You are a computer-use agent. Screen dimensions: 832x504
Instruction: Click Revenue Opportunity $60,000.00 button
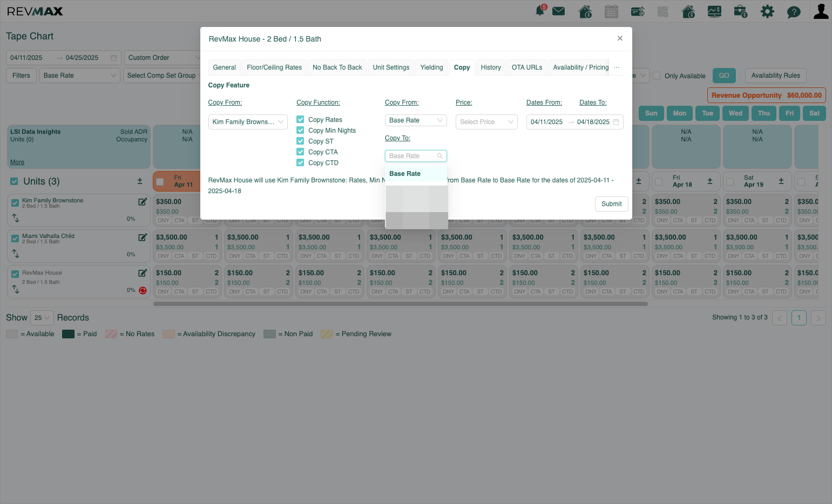[x=767, y=96]
